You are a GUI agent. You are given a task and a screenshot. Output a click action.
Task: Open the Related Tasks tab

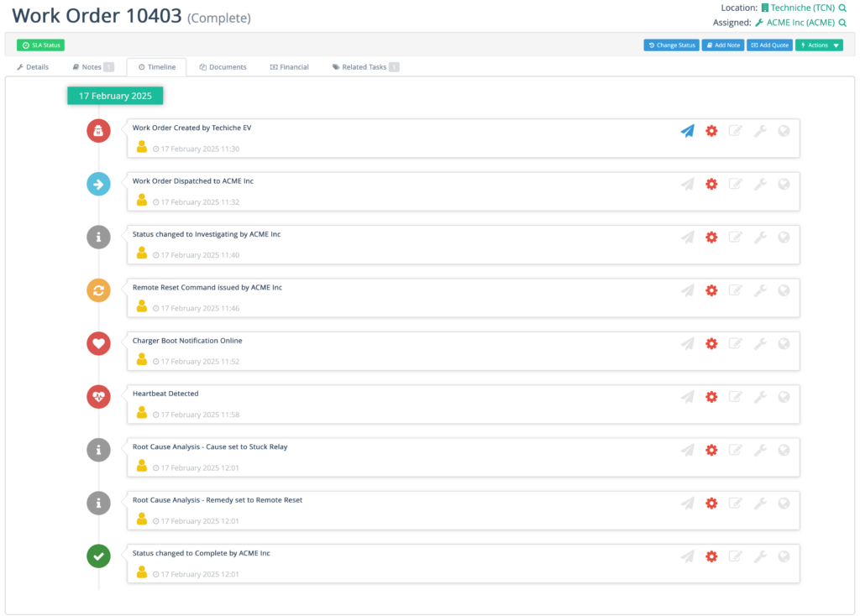click(365, 67)
